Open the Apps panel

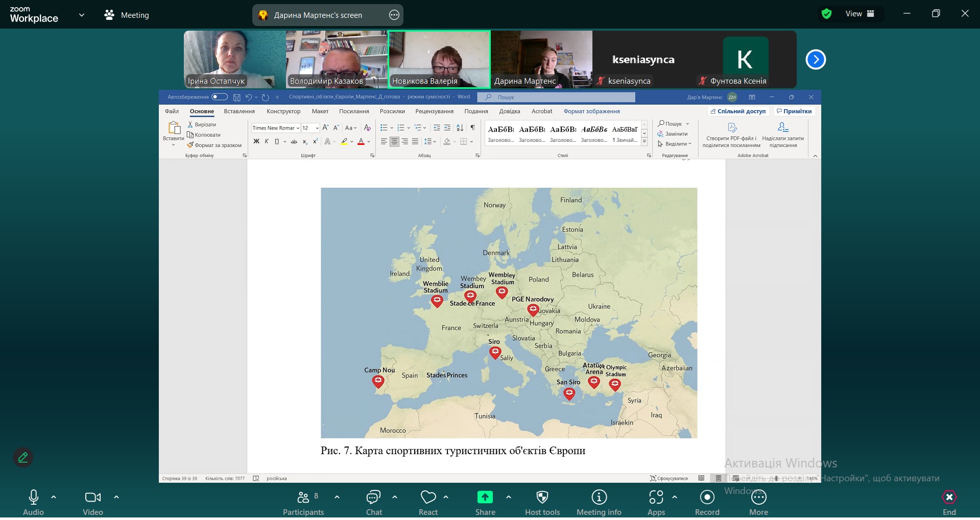click(x=656, y=498)
